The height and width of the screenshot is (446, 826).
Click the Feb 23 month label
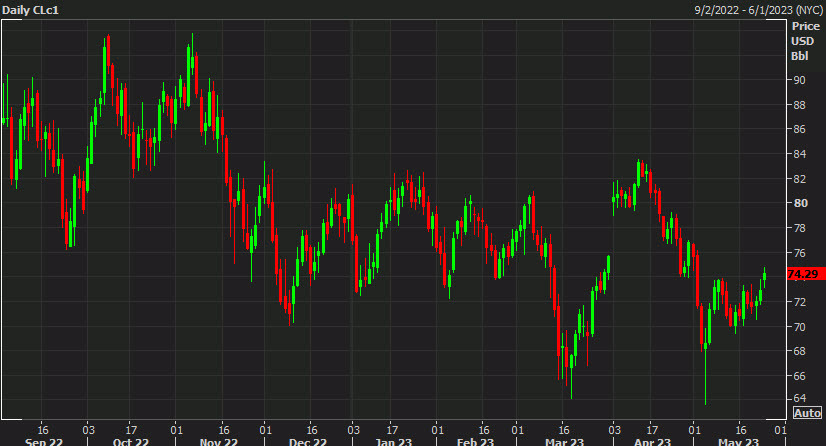tap(475, 441)
